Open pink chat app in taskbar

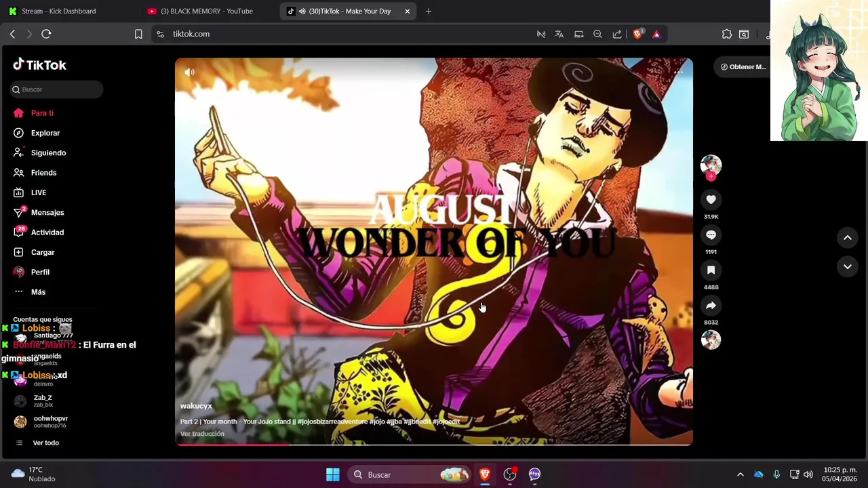coord(535,474)
